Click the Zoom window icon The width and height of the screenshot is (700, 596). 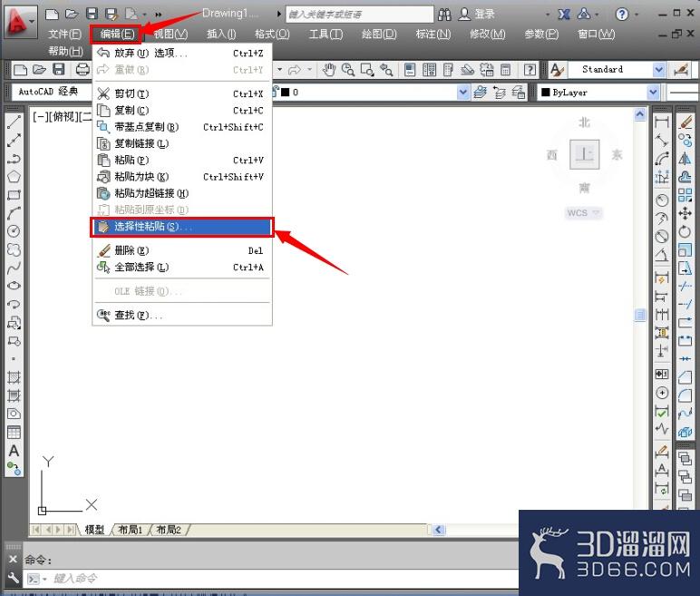click(x=367, y=70)
